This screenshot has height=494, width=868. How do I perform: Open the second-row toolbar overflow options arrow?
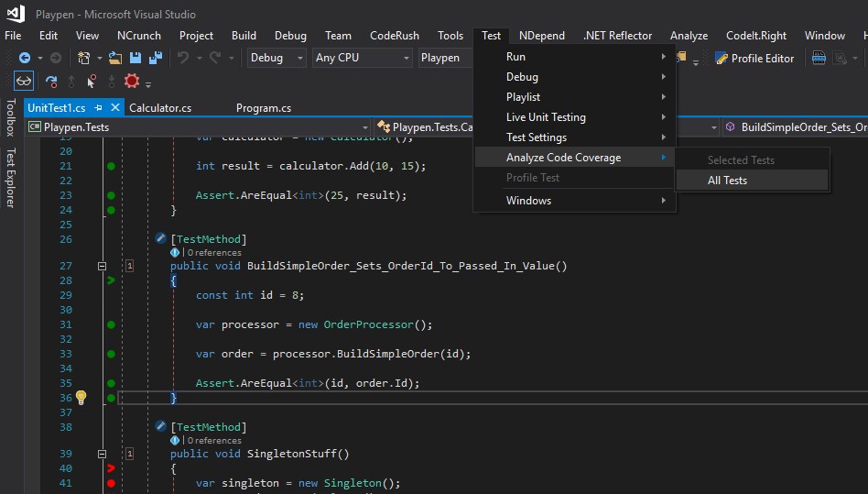coord(147,84)
